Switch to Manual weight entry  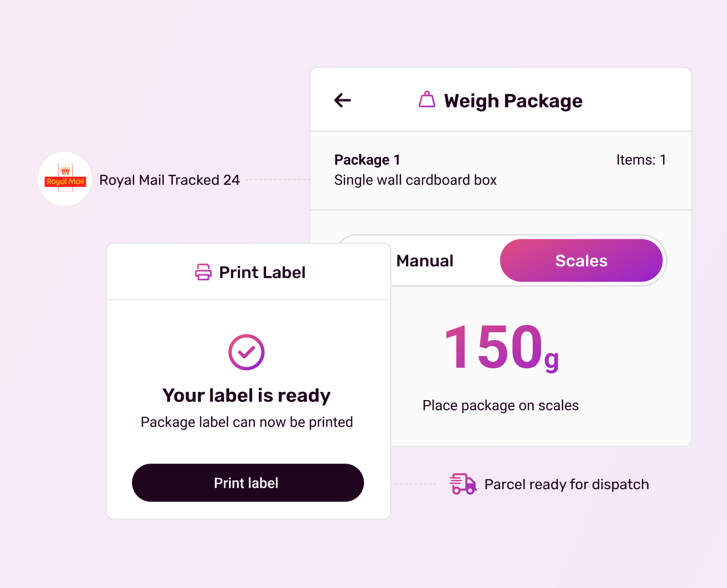[425, 261]
